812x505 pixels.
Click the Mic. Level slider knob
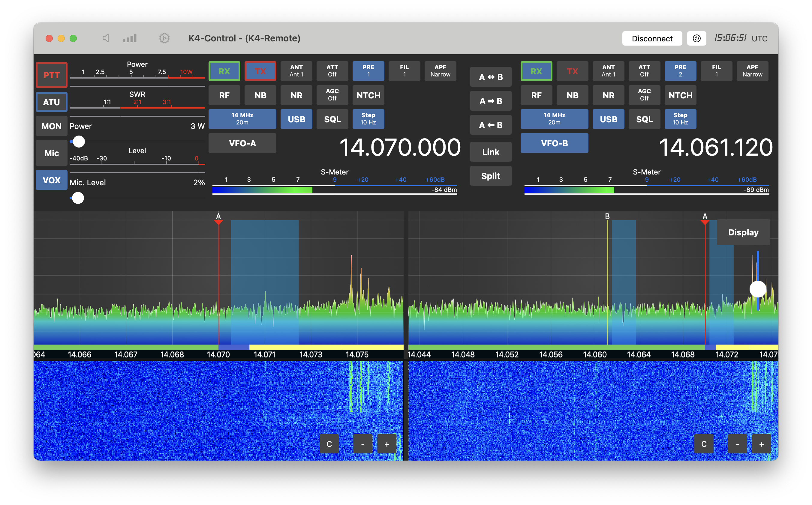pyautogui.click(x=78, y=198)
